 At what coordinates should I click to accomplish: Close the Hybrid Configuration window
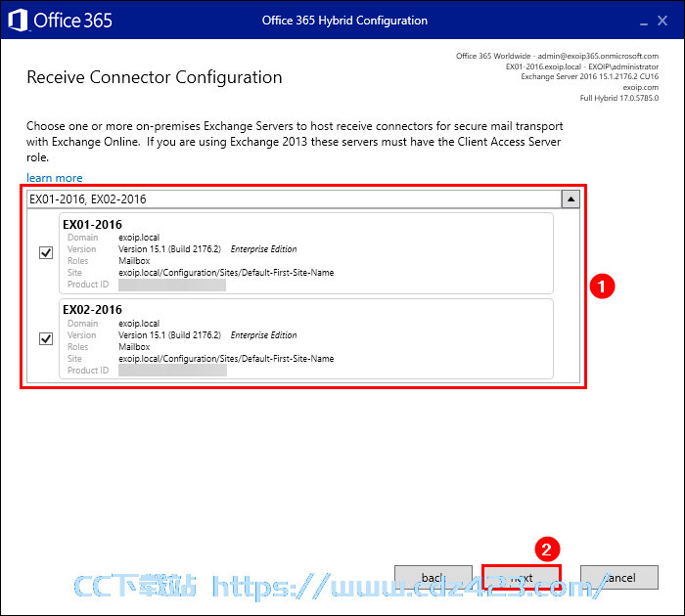pyautogui.click(x=662, y=21)
